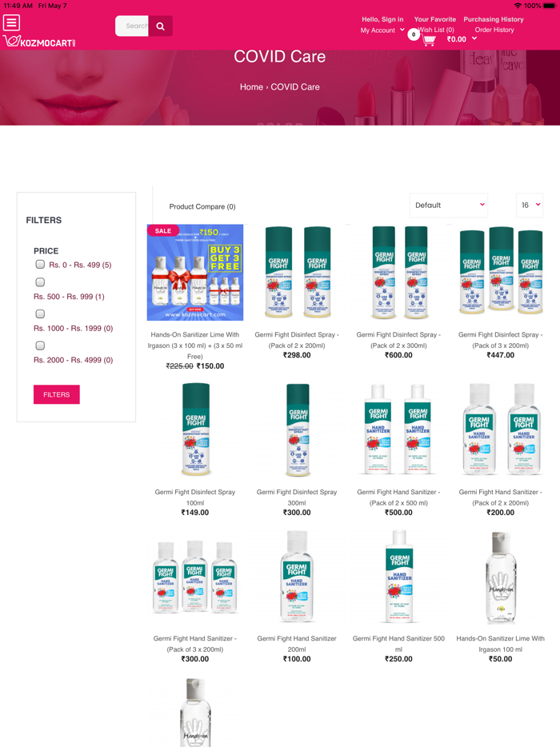Click the search magnifier button
Image resolution: width=560 pixels, height=747 pixels.
tap(161, 26)
